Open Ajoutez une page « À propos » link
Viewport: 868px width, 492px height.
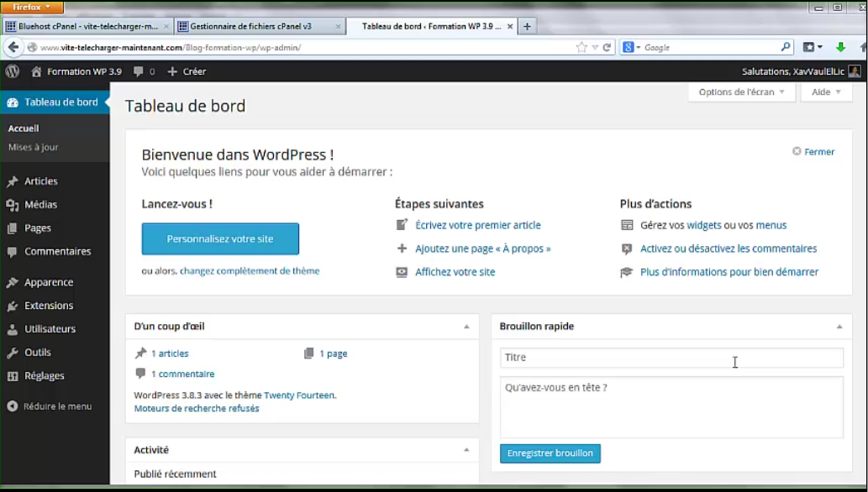pos(483,249)
